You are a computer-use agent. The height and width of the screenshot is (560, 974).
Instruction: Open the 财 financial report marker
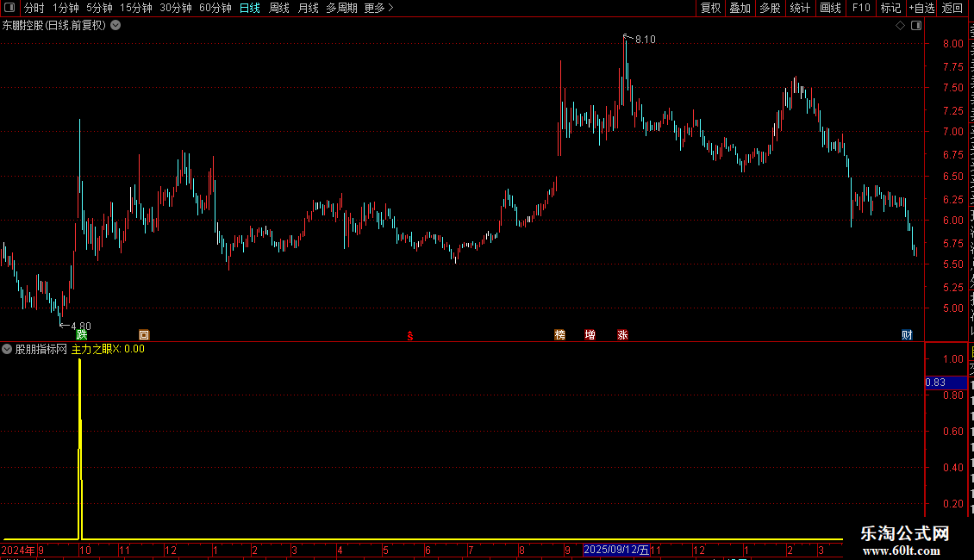pyautogui.click(x=907, y=335)
